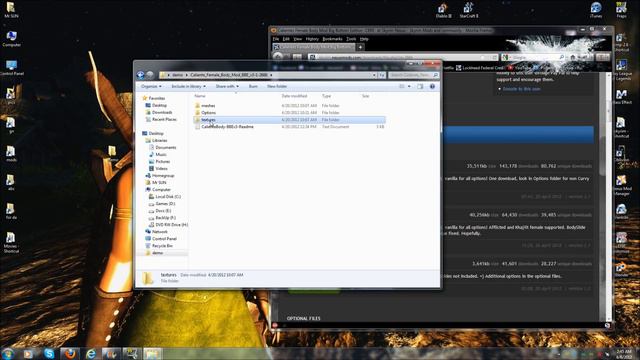
Task: Select Computer in the navigation tree
Action: tap(161, 190)
